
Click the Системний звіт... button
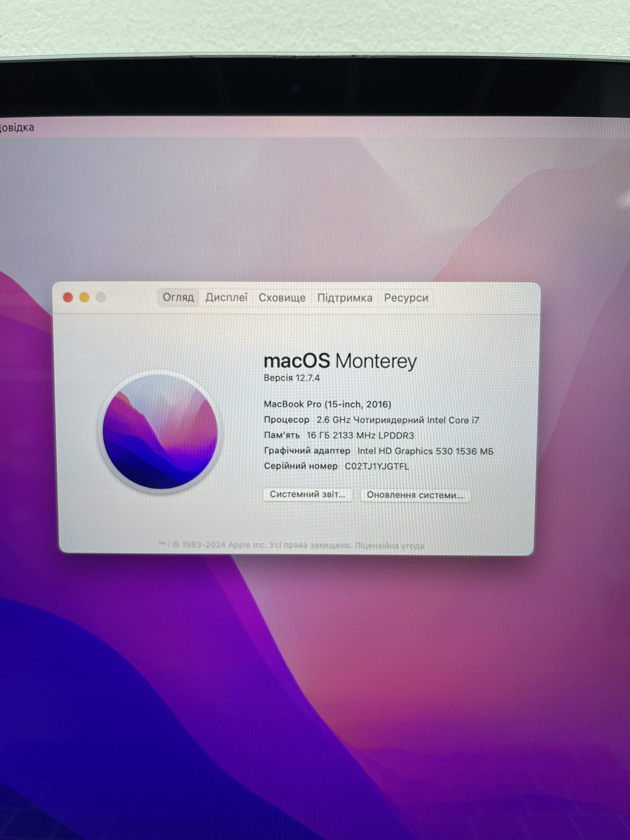click(307, 494)
